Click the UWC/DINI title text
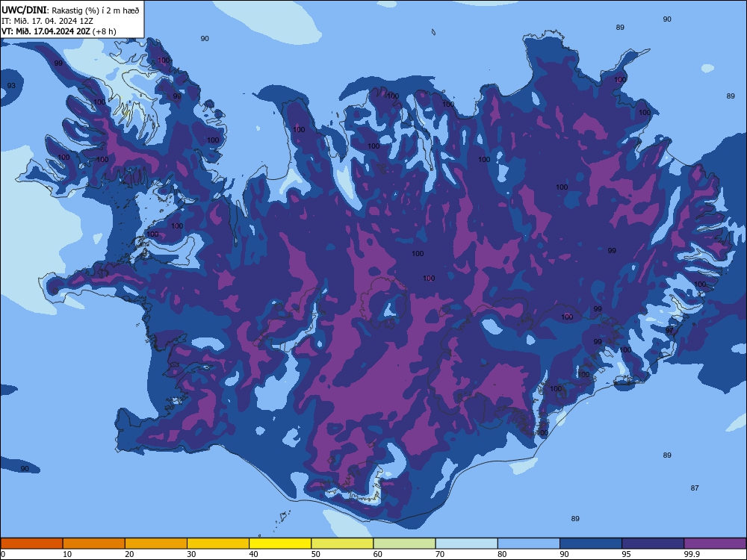The width and height of the screenshot is (747, 560). click(24, 10)
